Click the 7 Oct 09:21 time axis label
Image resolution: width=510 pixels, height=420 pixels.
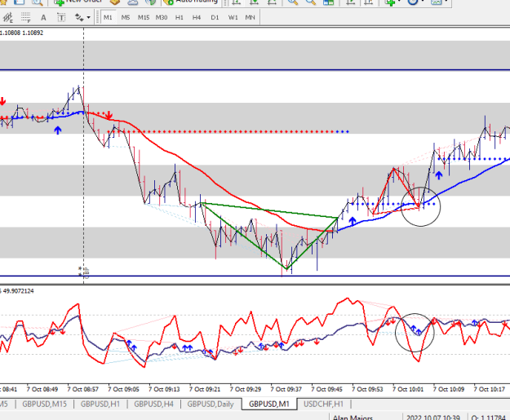click(205, 389)
